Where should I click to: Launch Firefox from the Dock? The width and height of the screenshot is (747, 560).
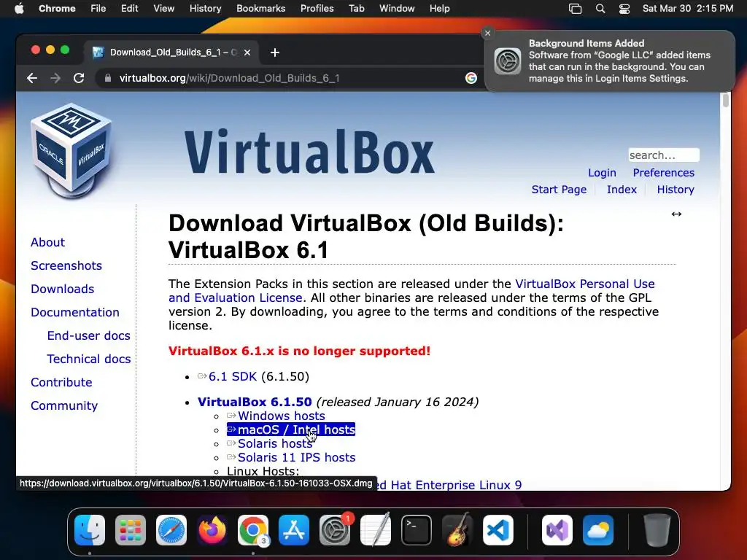point(212,530)
